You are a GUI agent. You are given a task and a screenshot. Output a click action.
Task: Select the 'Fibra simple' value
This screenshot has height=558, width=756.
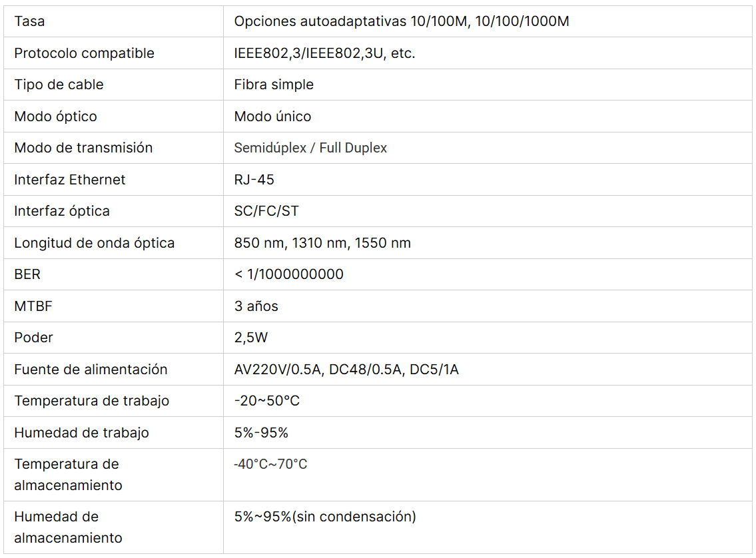pyautogui.click(x=274, y=85)
